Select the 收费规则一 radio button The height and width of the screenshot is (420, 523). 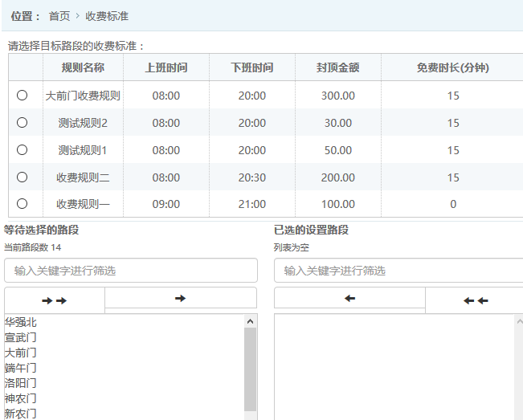point(22,204)
